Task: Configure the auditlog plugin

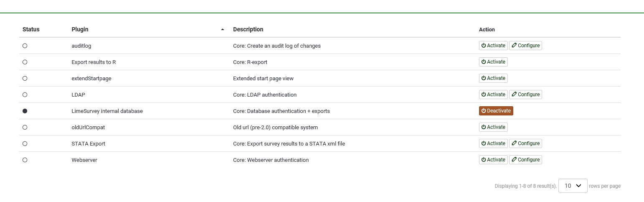Action: [x=525, y=46]
